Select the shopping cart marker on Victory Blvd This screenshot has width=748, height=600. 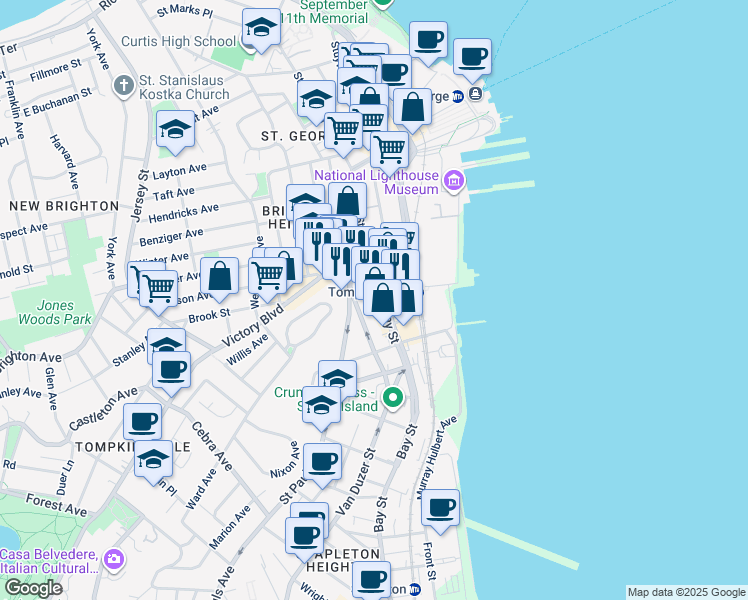pos(267,277)
